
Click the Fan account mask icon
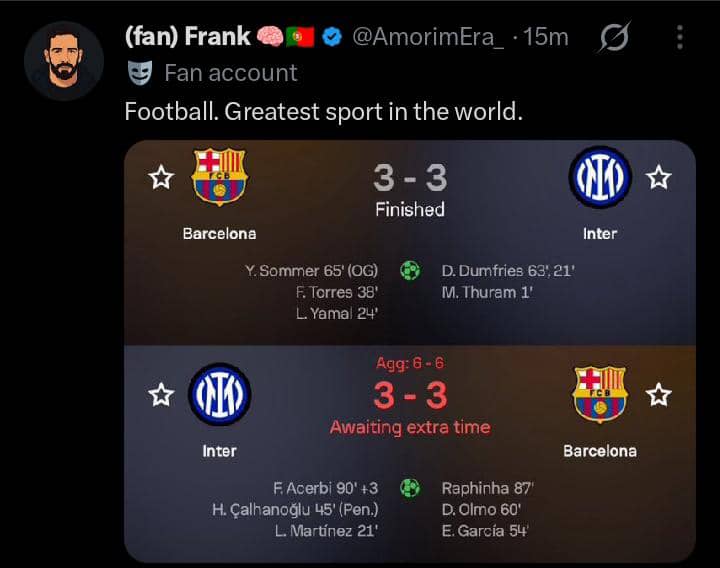point(140,73)
